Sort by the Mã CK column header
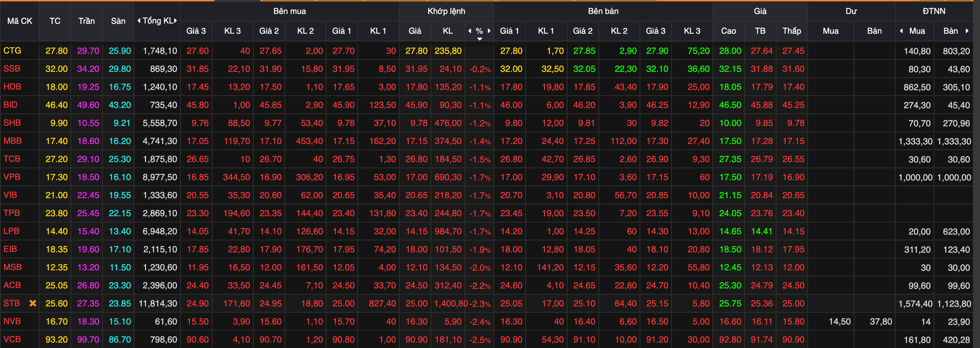The image size is (980, 348). (x=20, y=21)
